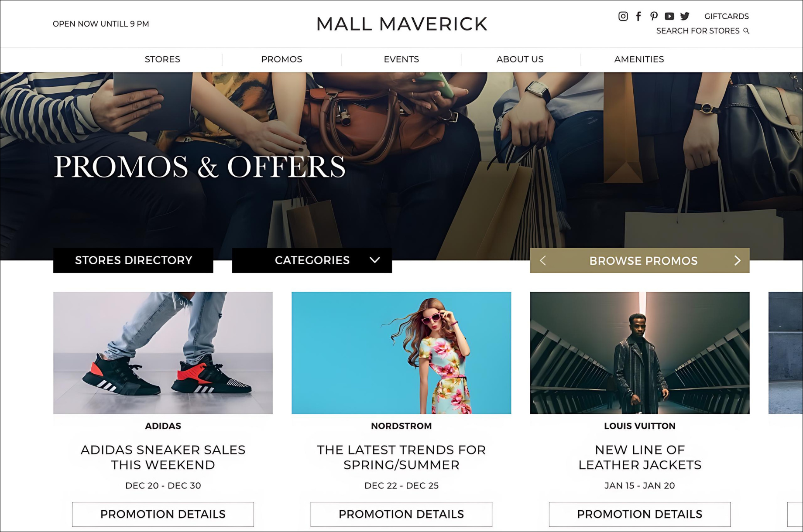
Task: Open the Stores navigation menu
Action: tap(162, 59)
